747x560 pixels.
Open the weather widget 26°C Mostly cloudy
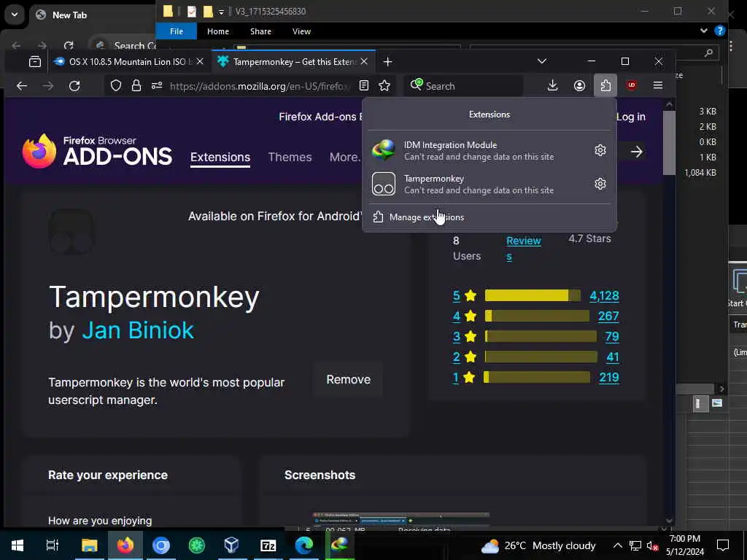click(539, 545)
